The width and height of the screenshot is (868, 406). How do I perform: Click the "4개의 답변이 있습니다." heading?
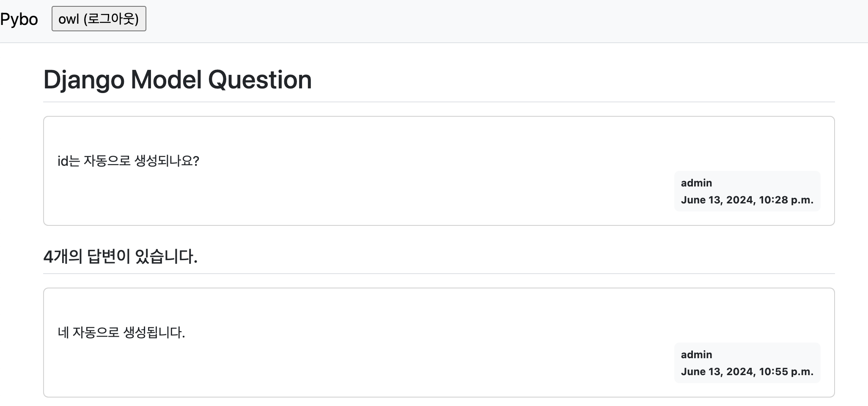(121, 257)
